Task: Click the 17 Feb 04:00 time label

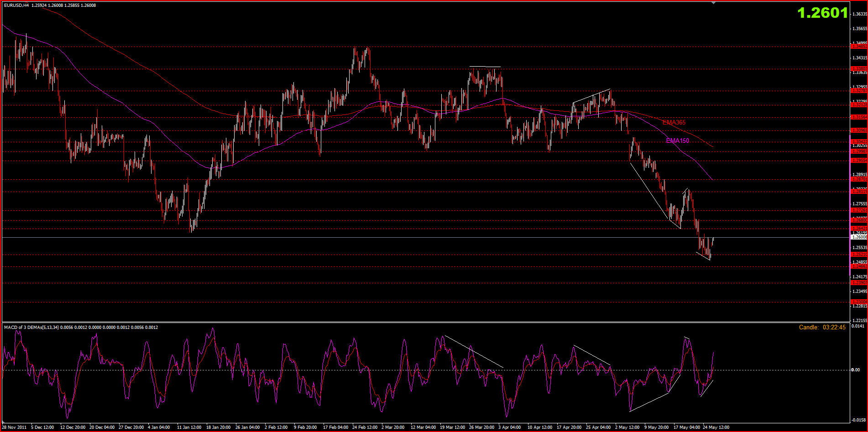Action: pyautogui.click(x=335, y=427)
